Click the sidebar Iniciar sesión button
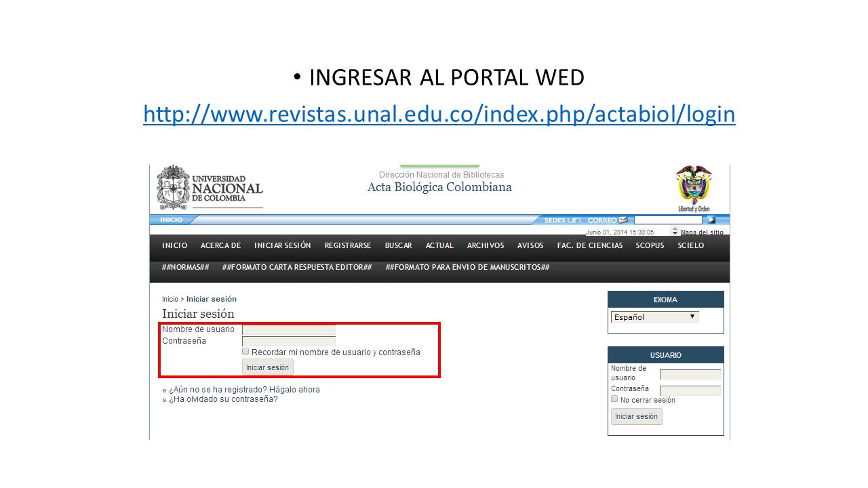 (637, 417)
